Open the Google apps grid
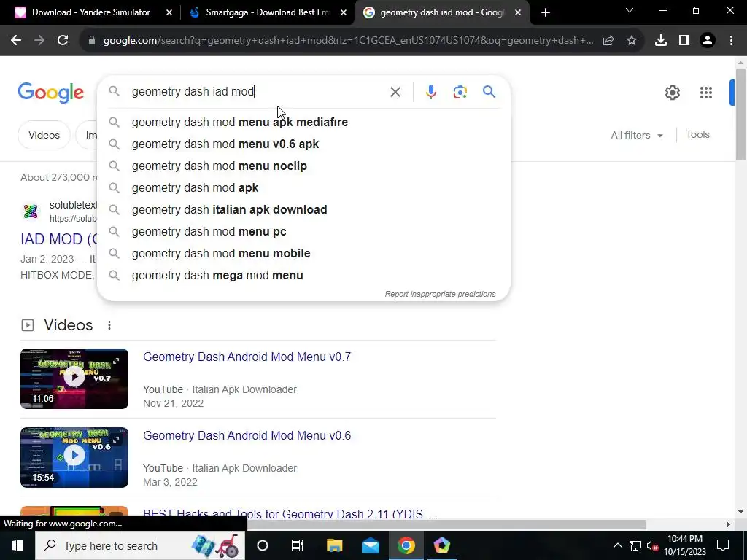Viewport: 747px width, 560px height. click(x=706, y=93)
